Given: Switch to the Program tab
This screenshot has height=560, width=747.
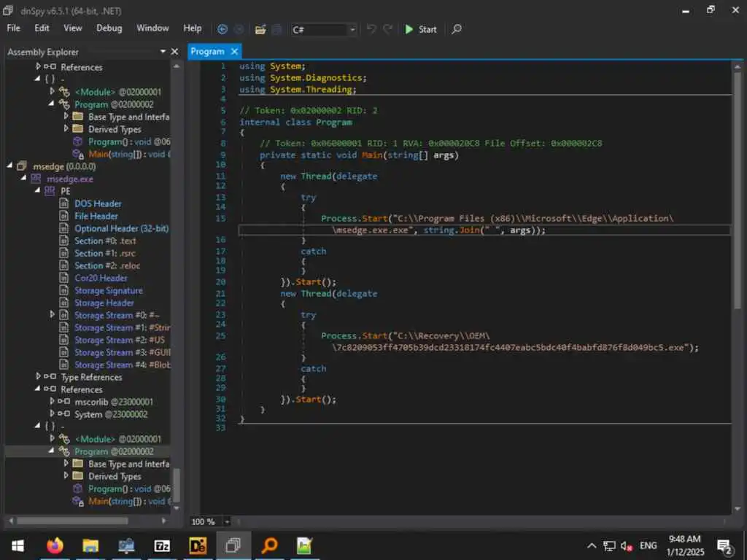Looking at the screenshot, I should pyautogui.click(x=207, y=52).
